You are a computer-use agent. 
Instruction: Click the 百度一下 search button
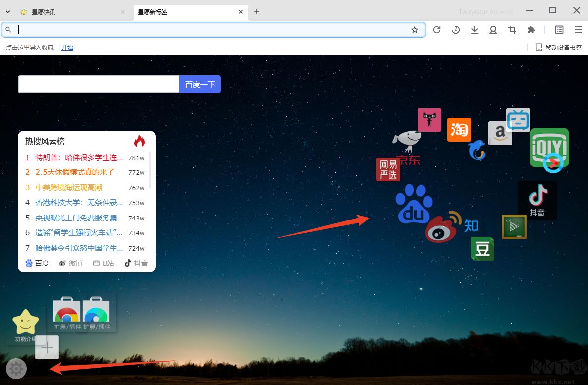point(200,84)
